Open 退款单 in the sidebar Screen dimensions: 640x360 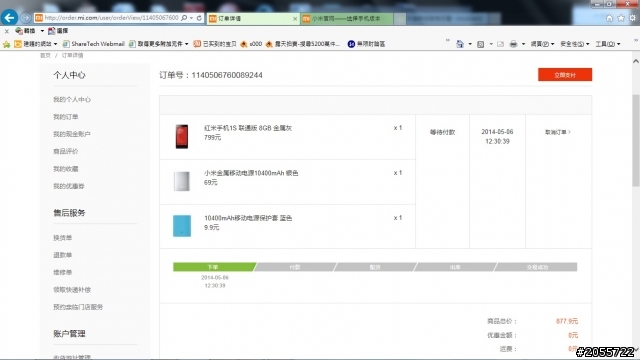(x=62, y=255)
